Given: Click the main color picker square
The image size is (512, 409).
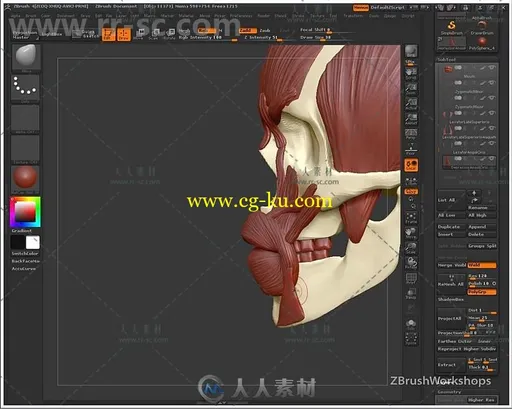Looking at the screenshot, I should tap(25, 212).
